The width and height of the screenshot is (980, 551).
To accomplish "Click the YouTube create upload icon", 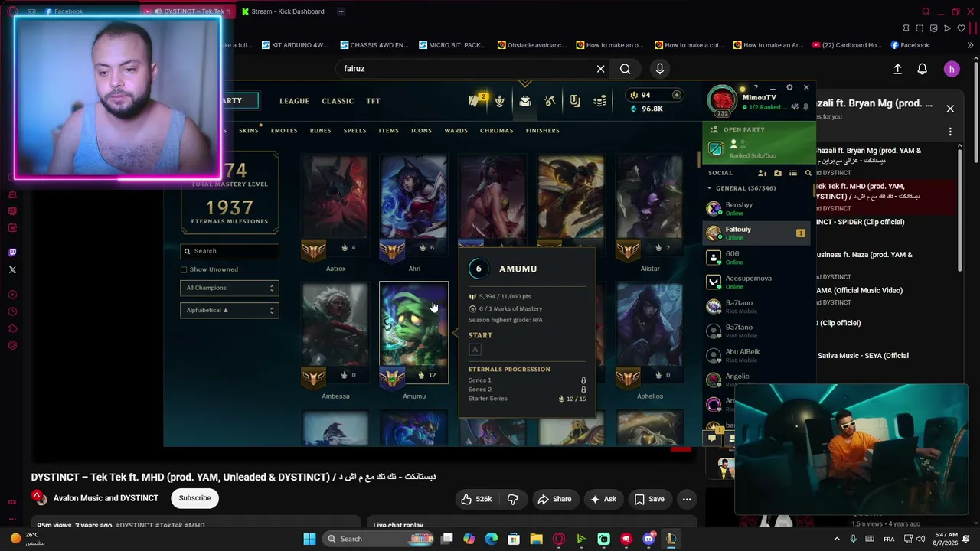I will (898, 69).
